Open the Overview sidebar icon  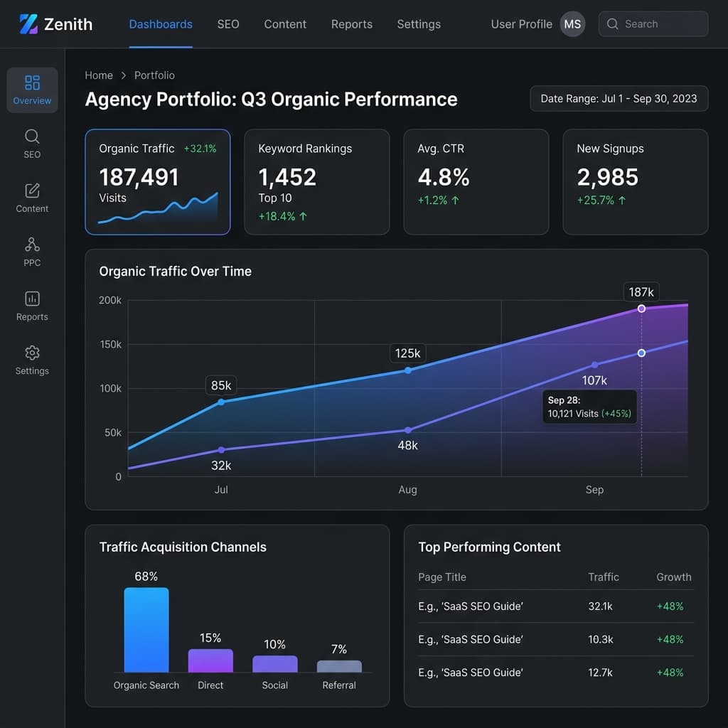[x=32, y=82]
